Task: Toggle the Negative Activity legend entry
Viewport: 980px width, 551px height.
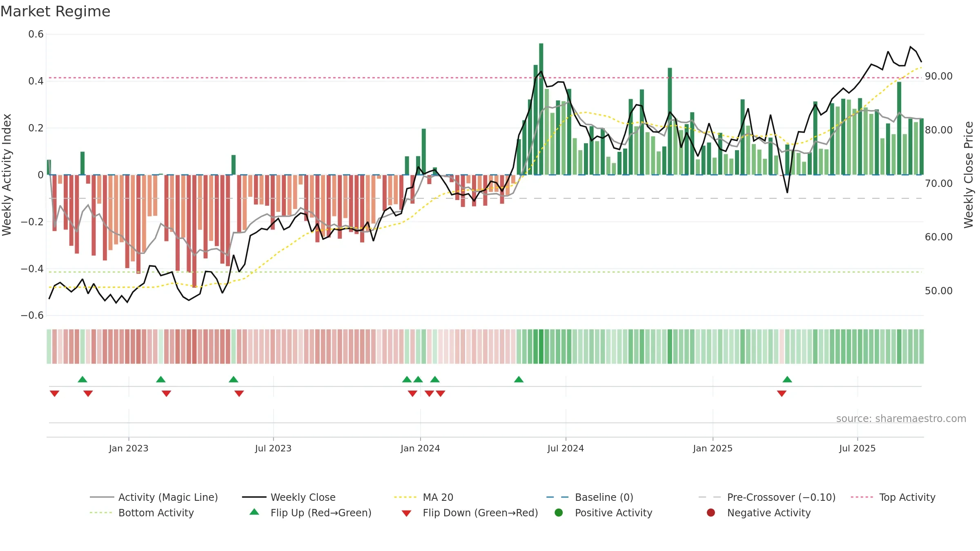Action: [x=758, y=513]
